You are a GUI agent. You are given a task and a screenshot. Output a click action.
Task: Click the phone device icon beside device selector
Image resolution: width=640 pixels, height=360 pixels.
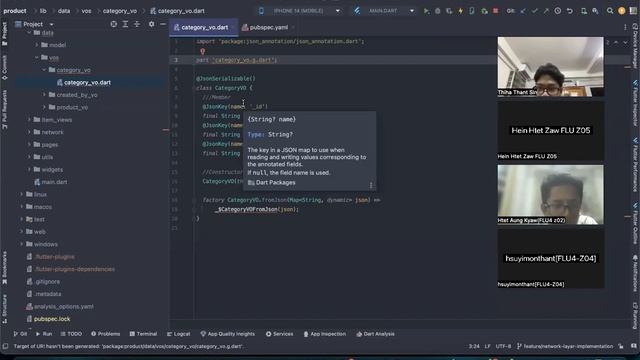coord(261,11)
